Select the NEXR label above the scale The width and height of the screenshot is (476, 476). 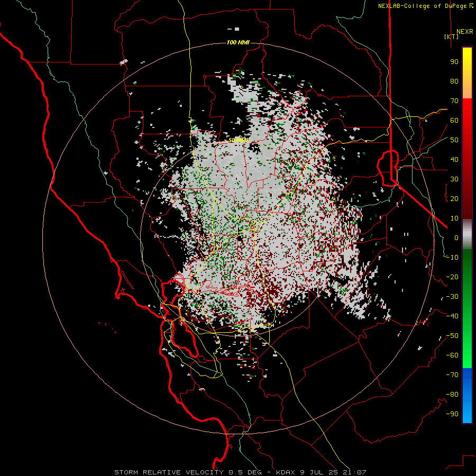pos(464,32)
